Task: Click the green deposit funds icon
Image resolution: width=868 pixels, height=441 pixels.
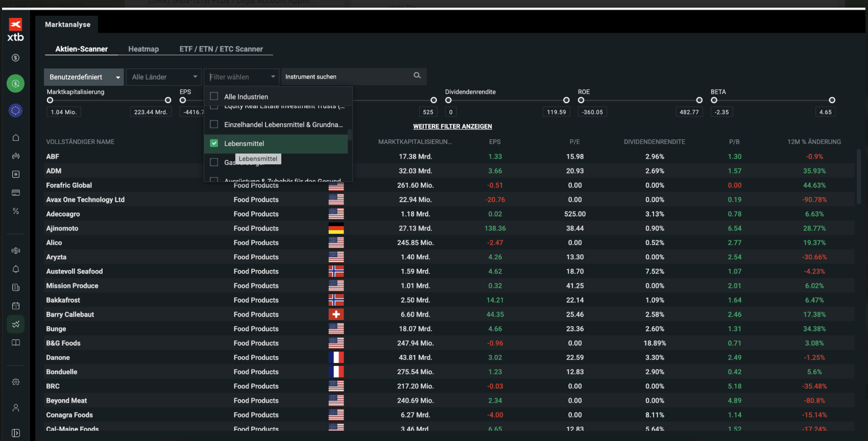Action: click(15, 83)
